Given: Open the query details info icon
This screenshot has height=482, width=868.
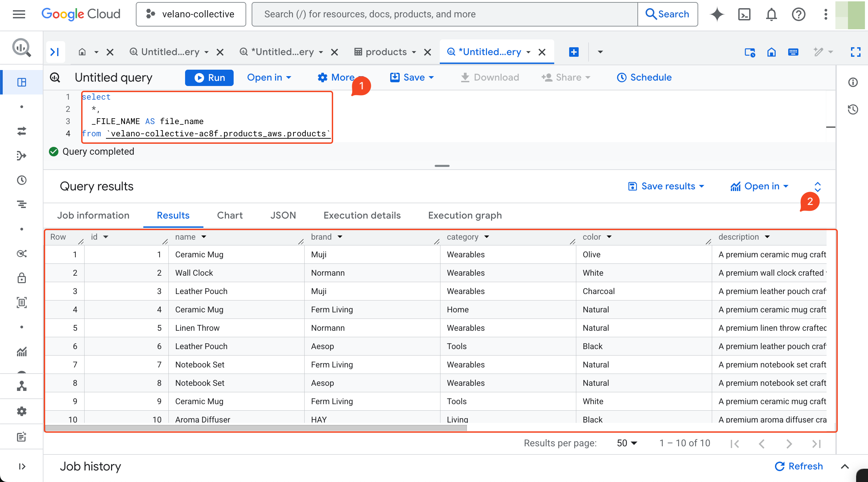Looking at the screenshot, I should pyautogui.click(x=853, y=82).
